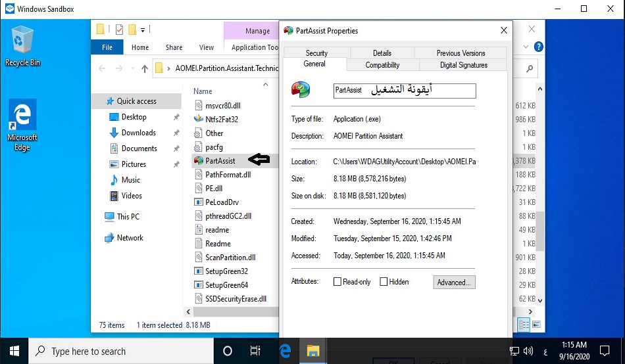Open the Compatibility tab in Properties
625x364 pixels.
382,65
